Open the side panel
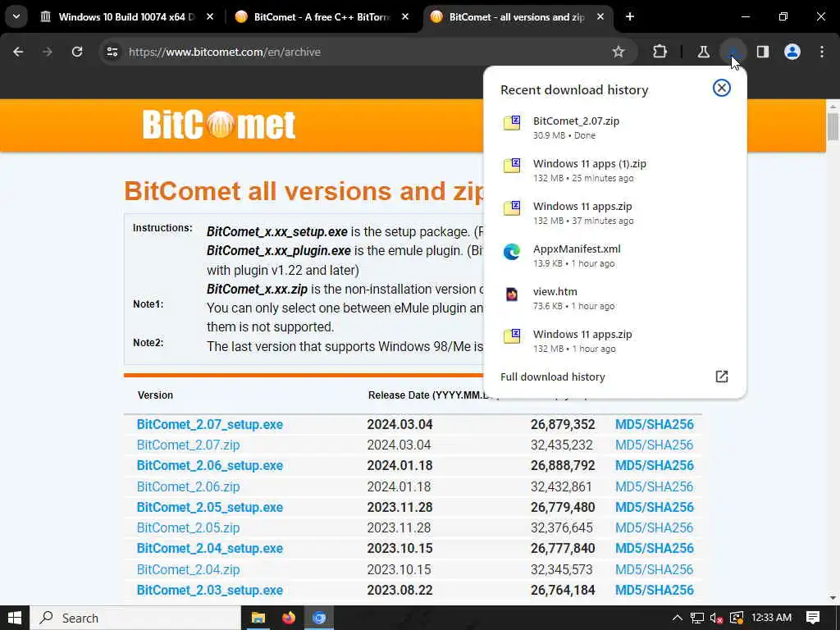The width and height of the screenshot is (840, 630). click(763, 52)
